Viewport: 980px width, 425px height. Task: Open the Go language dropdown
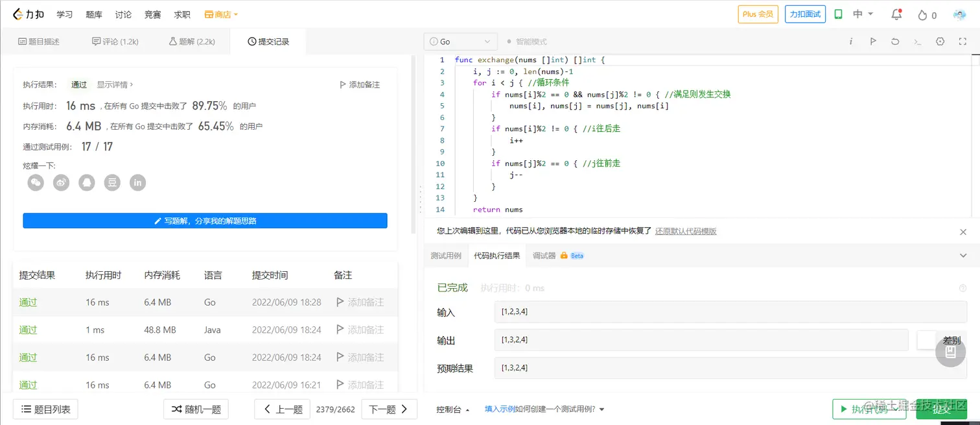pyautogui.click(x=461, y=42)
